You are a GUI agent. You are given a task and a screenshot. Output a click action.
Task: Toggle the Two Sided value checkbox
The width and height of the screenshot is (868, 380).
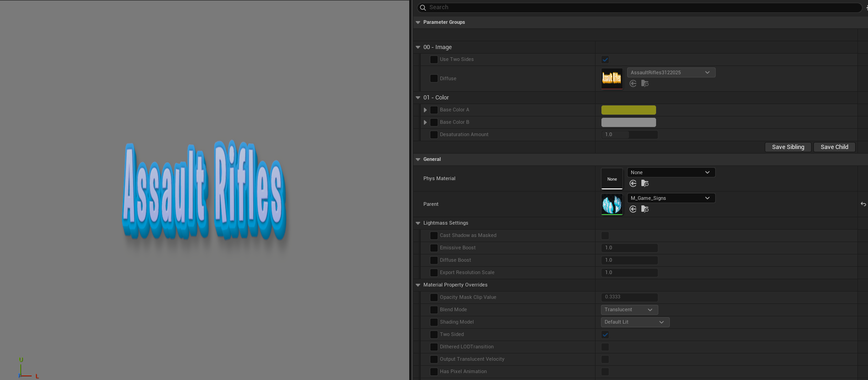(605, 335)
